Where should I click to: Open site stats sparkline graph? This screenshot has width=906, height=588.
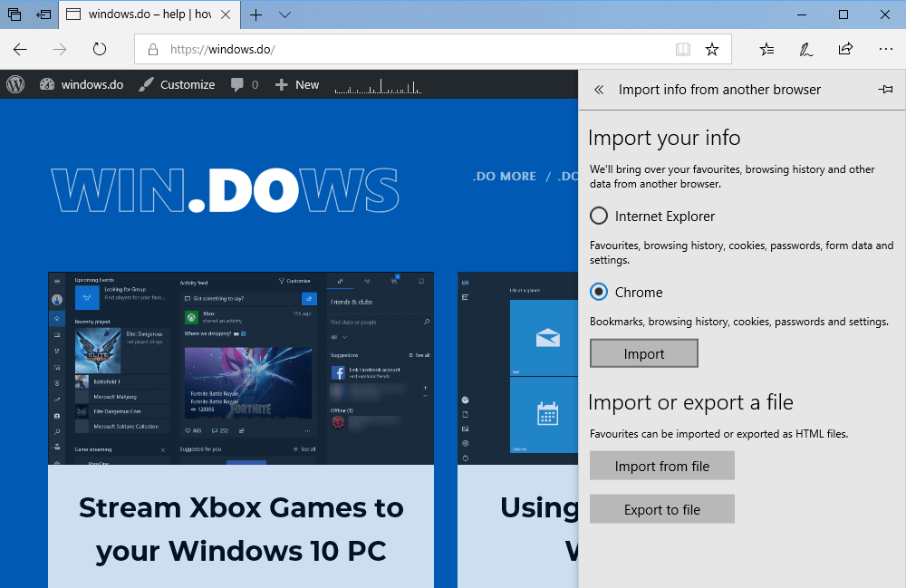(x=378, y=85)
